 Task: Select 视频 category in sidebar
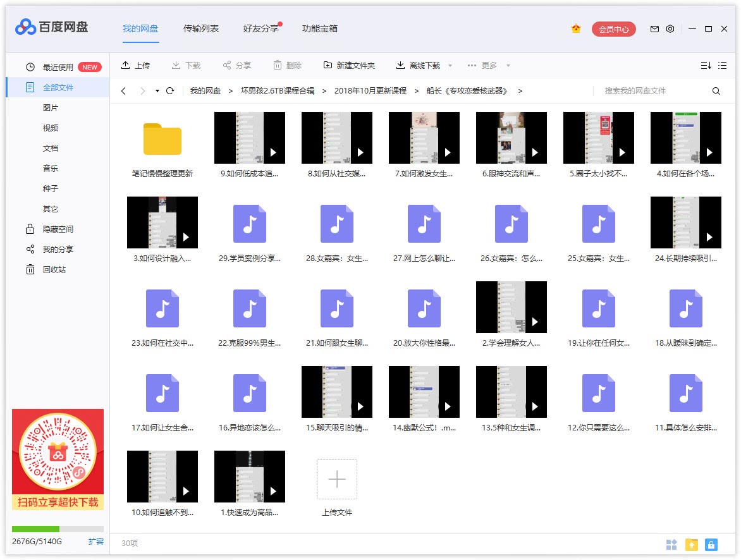coord(51,128)
